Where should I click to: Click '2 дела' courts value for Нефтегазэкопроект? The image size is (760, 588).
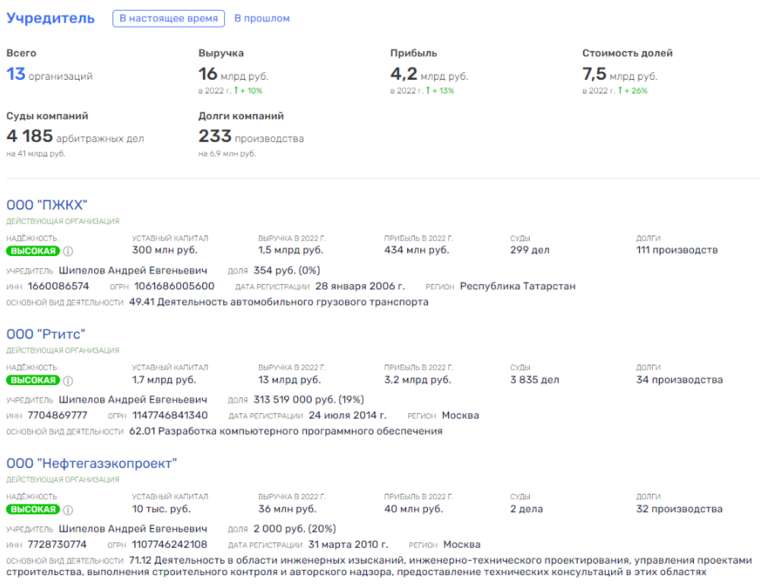(x=526, y=509)
